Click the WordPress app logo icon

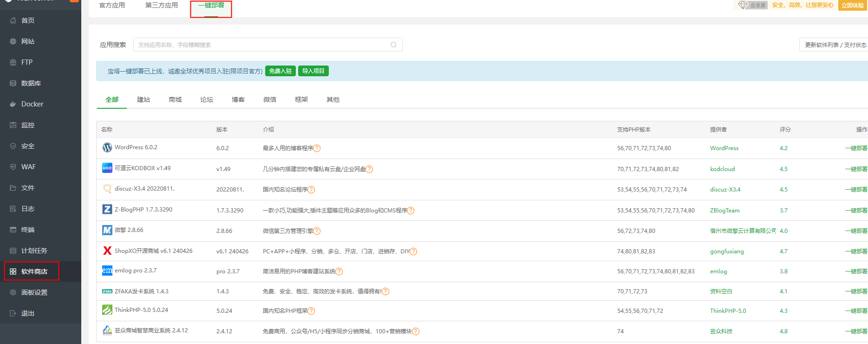click(x=107, y=147)
